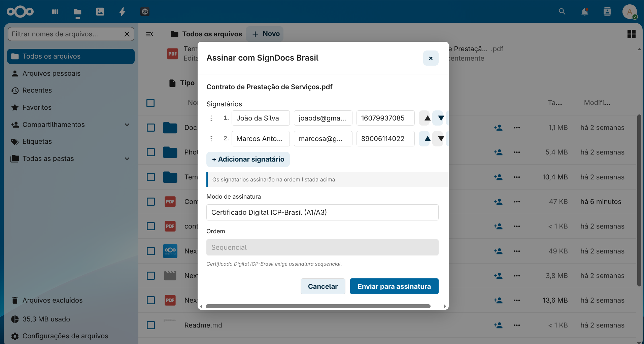Close the SignDocs Brasil dialog
This screenshot has height=344, width=644.
[431, 58]
